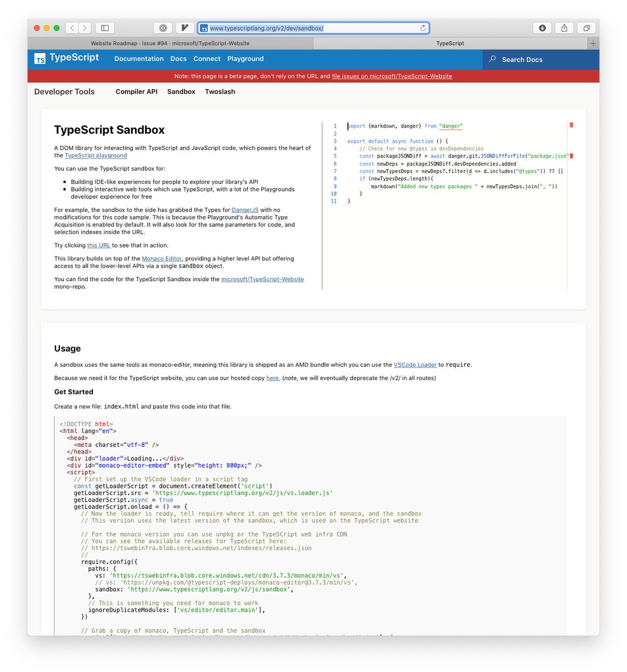Go back with Safari's back arrow
The width and height of the screenshot is (627, 672).
pyautogui.click(x=72, y=28)
